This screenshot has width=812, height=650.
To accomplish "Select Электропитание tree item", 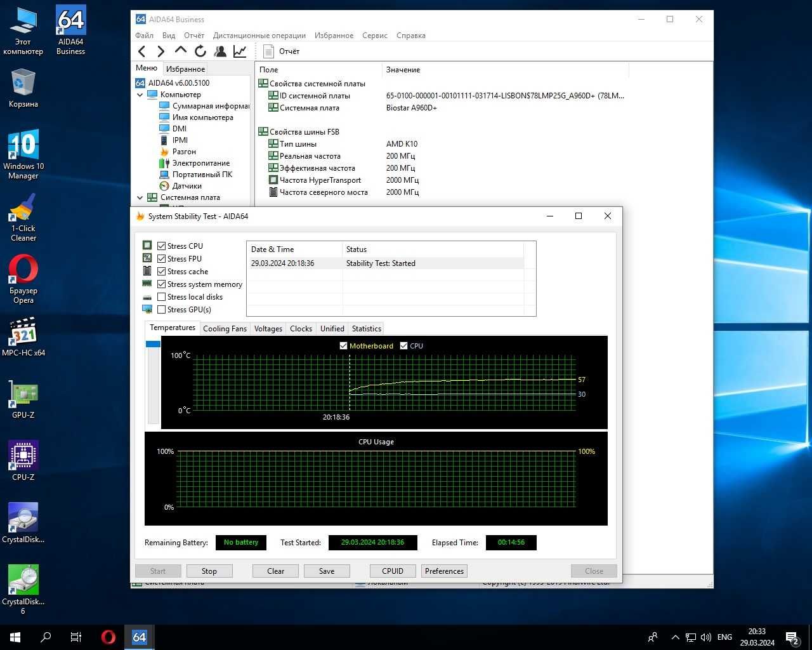I will pyautogui.click(x=201, y=163).
